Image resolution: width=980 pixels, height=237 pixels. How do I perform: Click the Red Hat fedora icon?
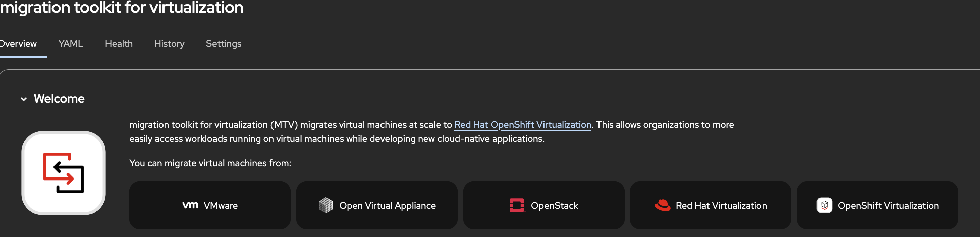(x=662, y=205)
